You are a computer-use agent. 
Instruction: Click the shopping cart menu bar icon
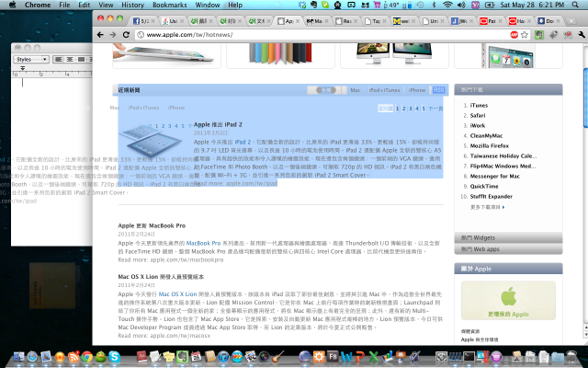(378, 5)
